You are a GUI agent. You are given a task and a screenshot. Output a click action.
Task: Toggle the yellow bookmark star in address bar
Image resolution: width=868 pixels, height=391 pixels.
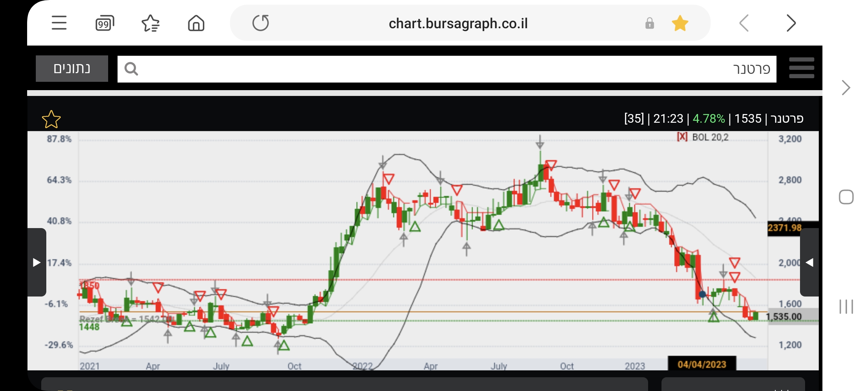pos(680,23)
